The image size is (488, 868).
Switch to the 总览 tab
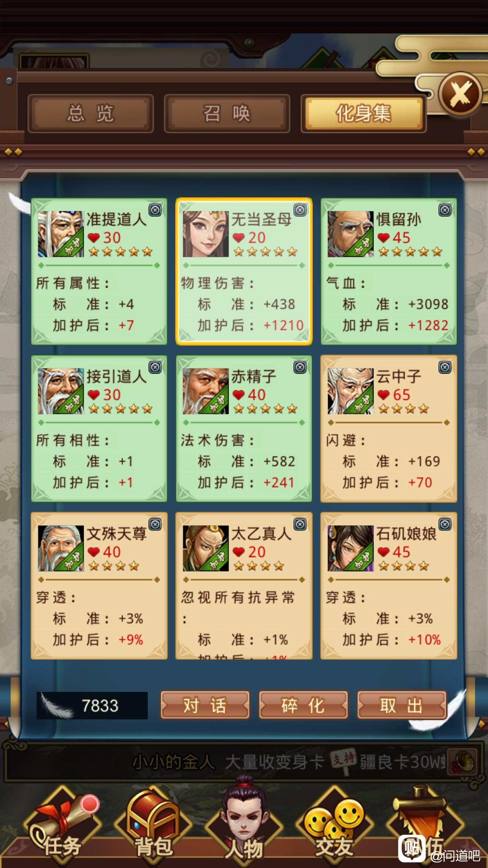coord(91,114)
